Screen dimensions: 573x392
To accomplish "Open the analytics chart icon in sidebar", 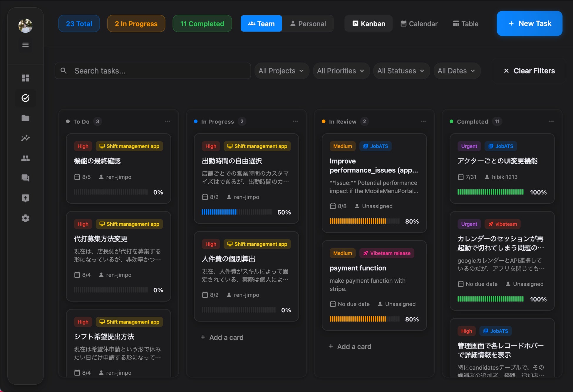I will point(26,138).
